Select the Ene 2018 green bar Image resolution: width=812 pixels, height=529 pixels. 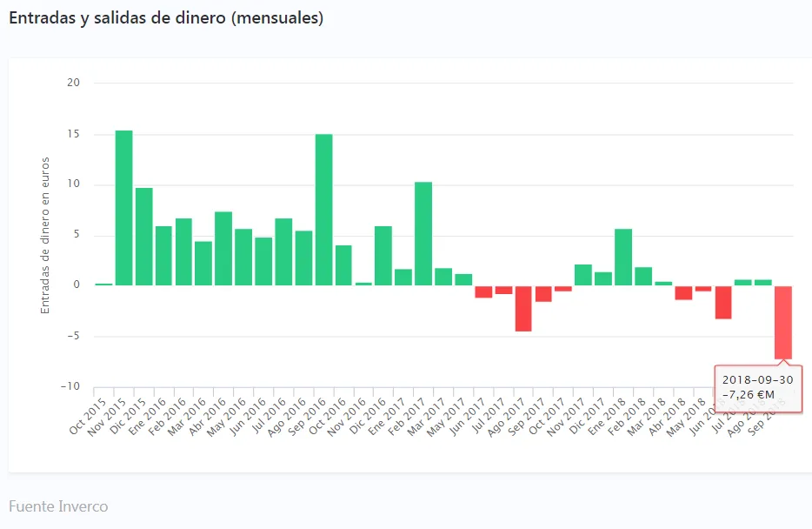[x=623, y=257]
